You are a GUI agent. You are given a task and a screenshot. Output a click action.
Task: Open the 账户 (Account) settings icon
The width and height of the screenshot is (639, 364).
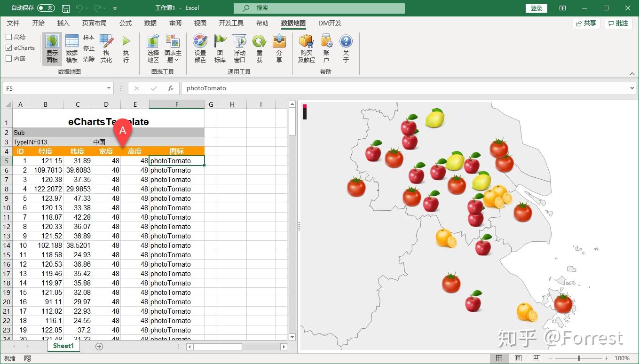pos(326,47)
